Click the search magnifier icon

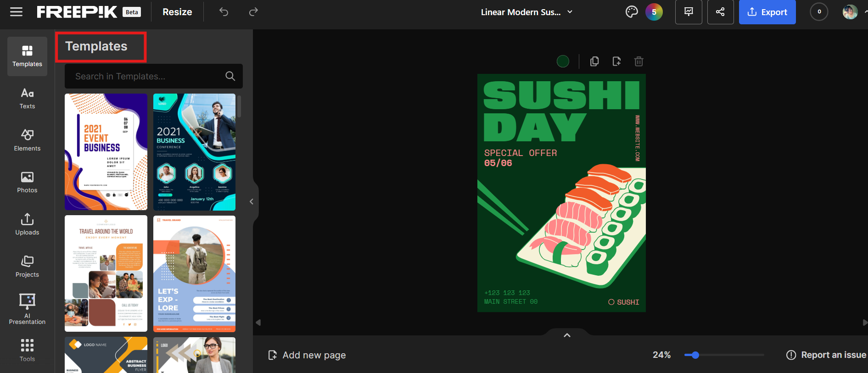click(x=230, y=76)
